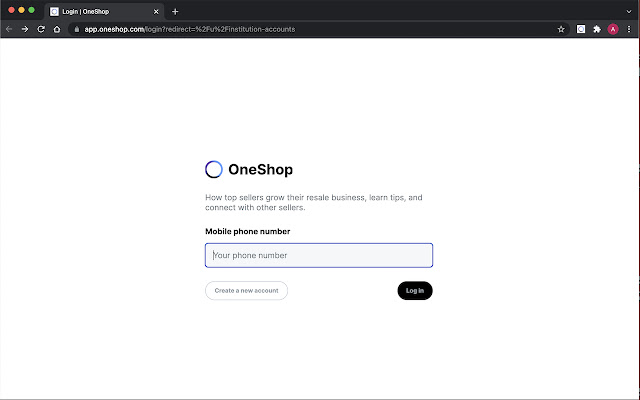The height and width of the screenshot is (400, 640).
Task: Click the browser back arrow
Action: 9,29
